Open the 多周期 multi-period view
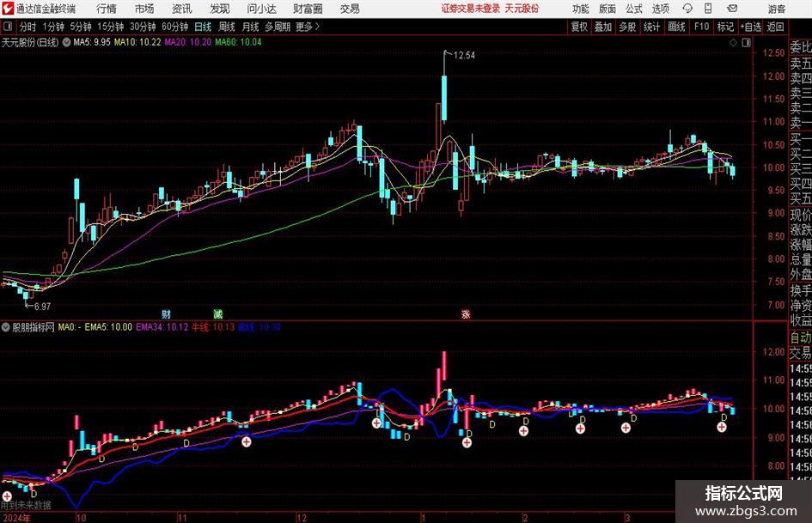812x523 pixels. click(x=278, y=27)
